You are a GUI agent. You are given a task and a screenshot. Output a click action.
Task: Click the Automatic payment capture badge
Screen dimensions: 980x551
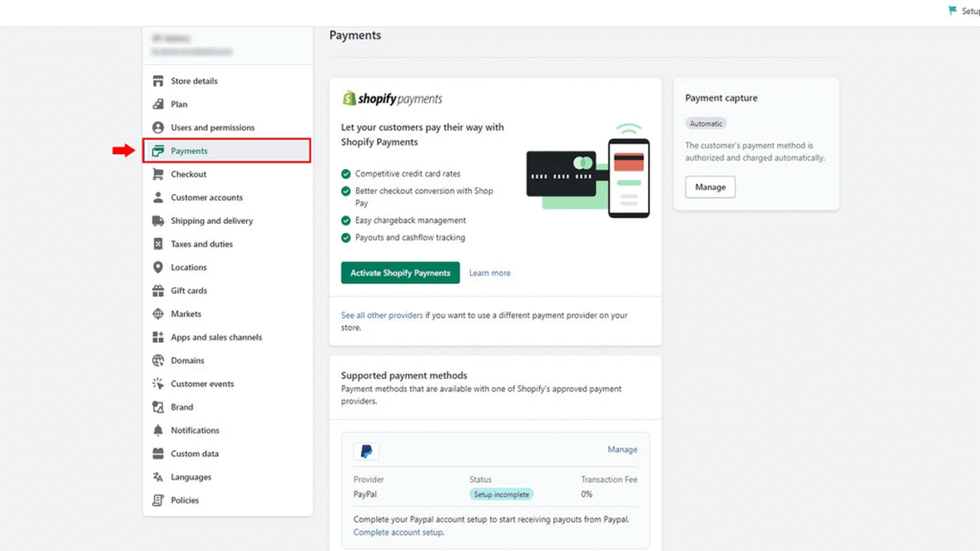pos(705,123)
